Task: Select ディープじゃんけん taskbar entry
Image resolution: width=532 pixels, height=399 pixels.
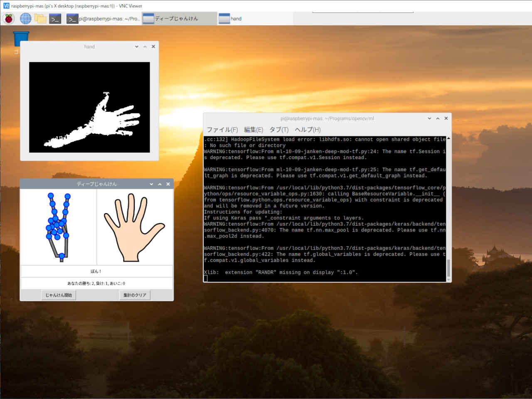Action: (x=179, y=19)
